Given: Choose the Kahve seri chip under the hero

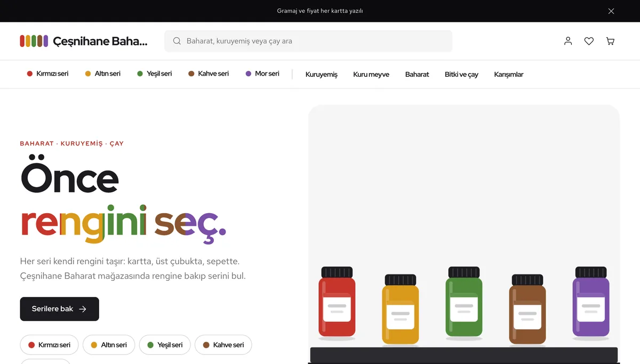Looking at the screenshot, I should coord(223,345).
